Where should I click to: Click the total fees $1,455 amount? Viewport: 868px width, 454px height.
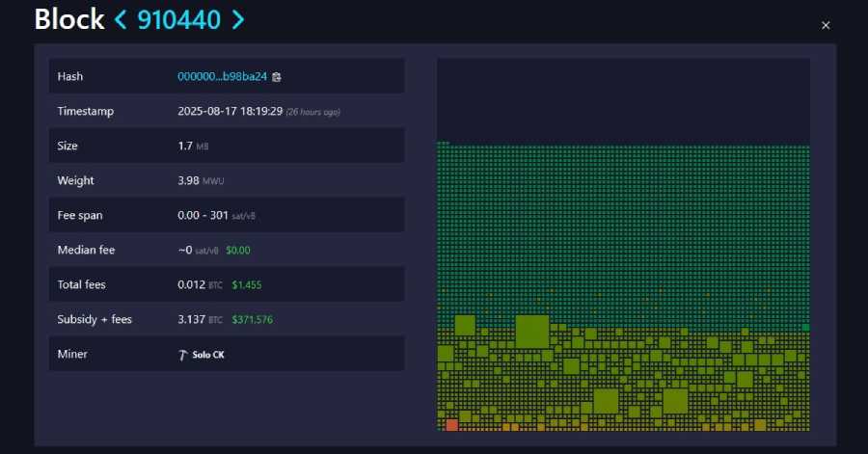click(247, 285)
